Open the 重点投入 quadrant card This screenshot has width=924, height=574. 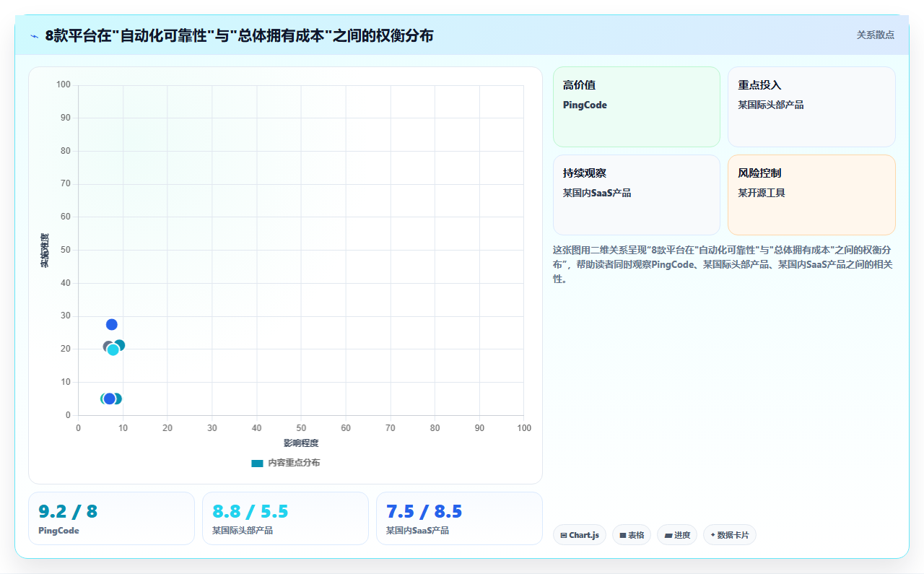tap(811, 107)
